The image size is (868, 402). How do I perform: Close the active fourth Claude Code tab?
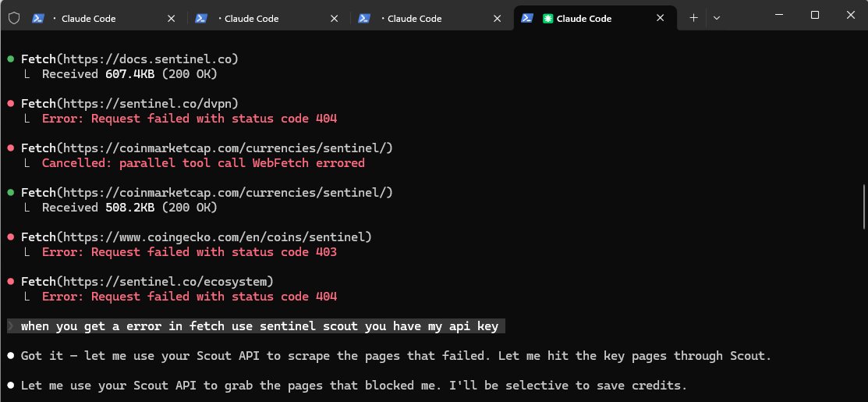[x=660, y=18]
